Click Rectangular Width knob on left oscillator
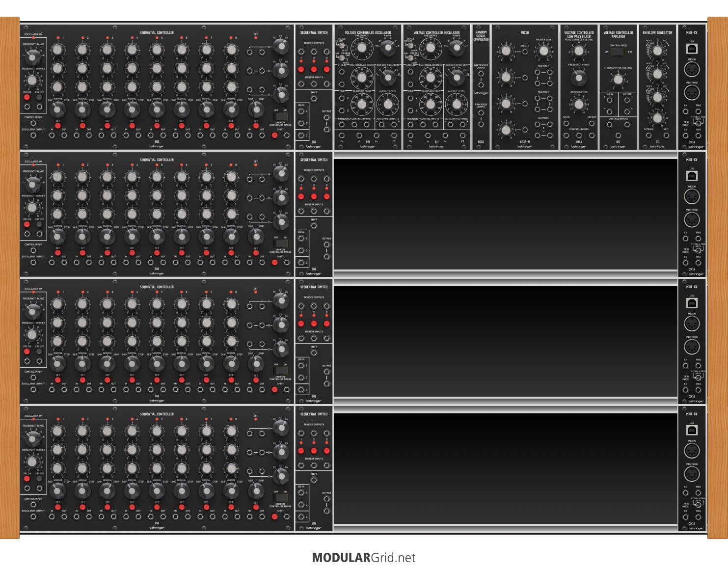Screen dimensions: 728x568 362,78
